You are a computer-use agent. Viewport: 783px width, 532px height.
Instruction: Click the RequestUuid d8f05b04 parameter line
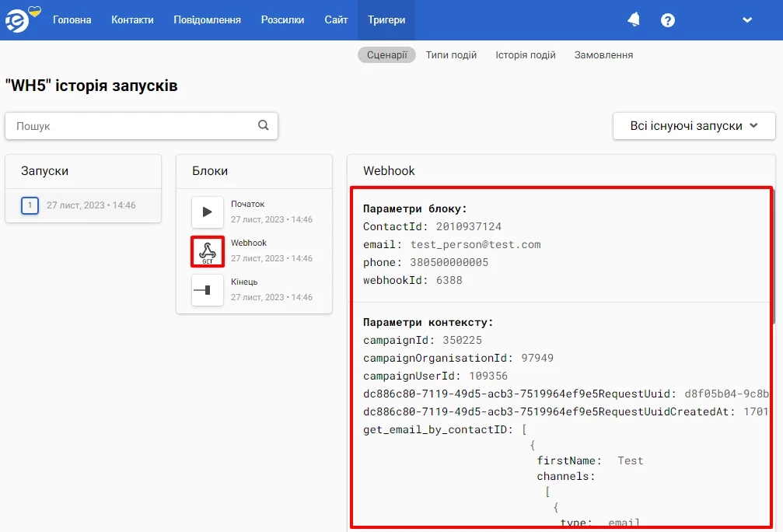pos(566,394)
